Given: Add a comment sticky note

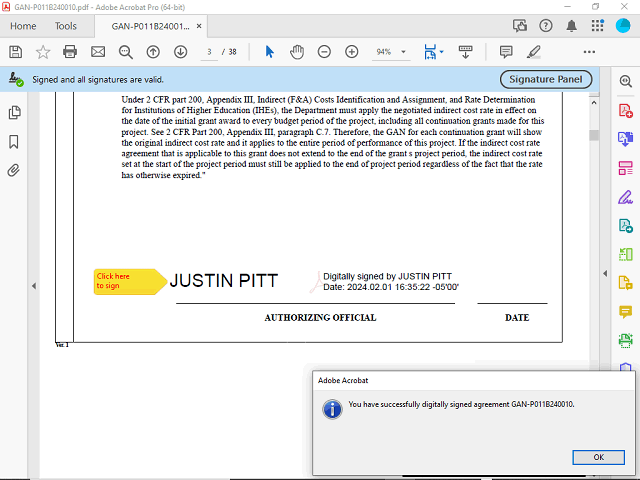Looking at the screenshot, I should pos(506,52).
